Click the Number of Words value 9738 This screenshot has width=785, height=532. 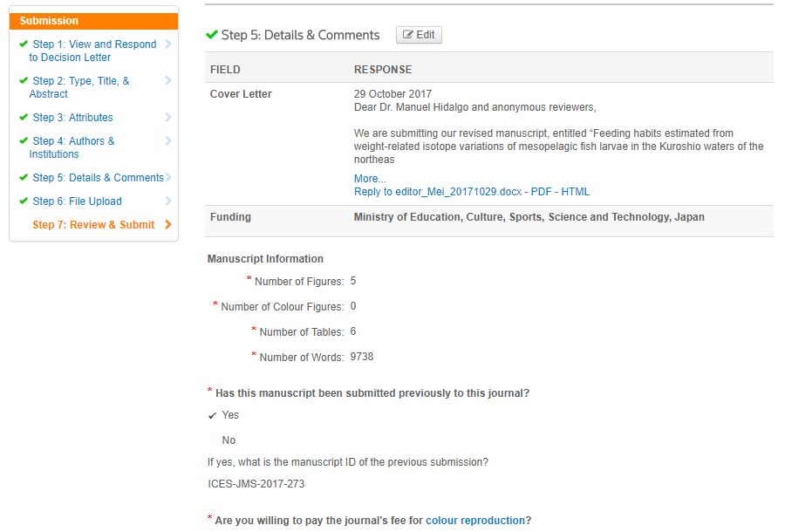362,357
